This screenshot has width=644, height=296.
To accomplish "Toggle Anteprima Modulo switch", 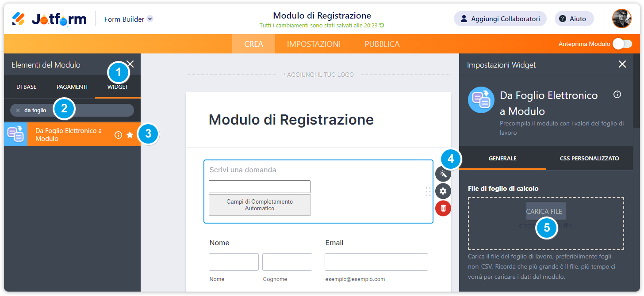I will pos(622,44).
